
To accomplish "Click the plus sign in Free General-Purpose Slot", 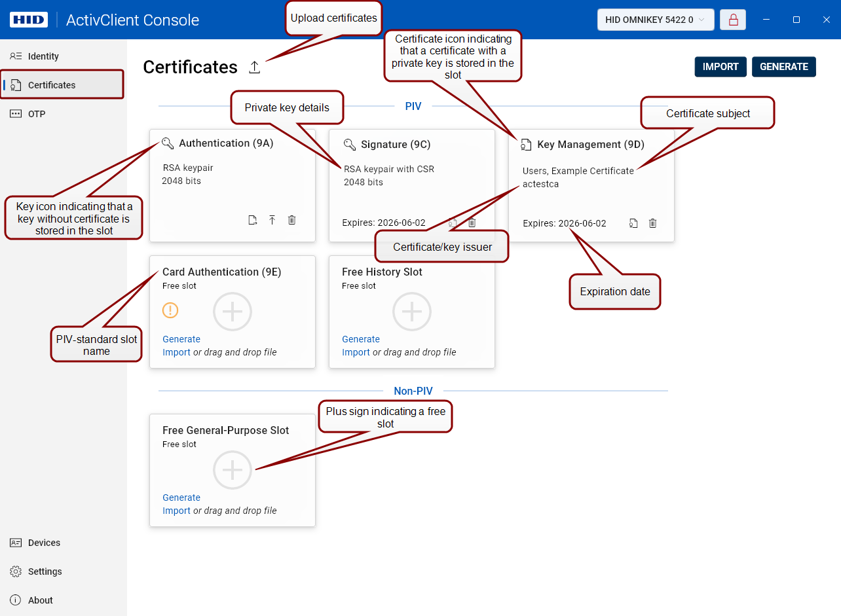I will (x=233, y=470).
